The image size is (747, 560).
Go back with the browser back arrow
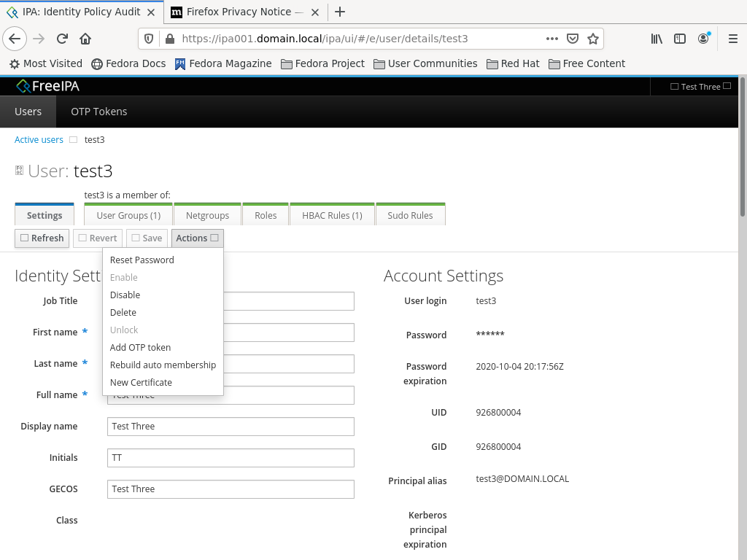tap(15, 39)
